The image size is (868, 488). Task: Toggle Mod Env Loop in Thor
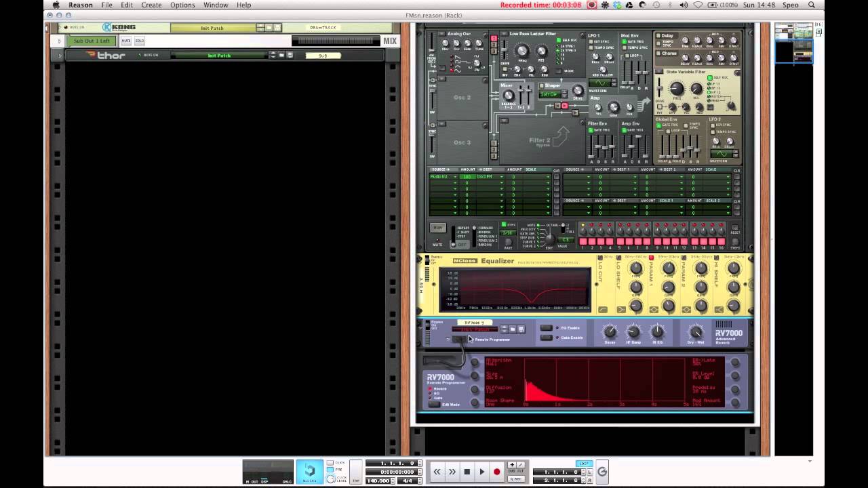(x=627, y=56)
